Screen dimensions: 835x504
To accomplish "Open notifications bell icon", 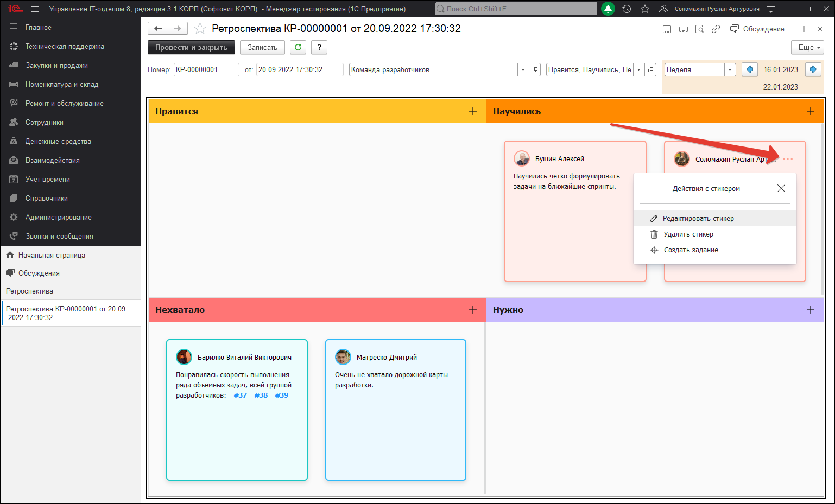I will (608, 9).
